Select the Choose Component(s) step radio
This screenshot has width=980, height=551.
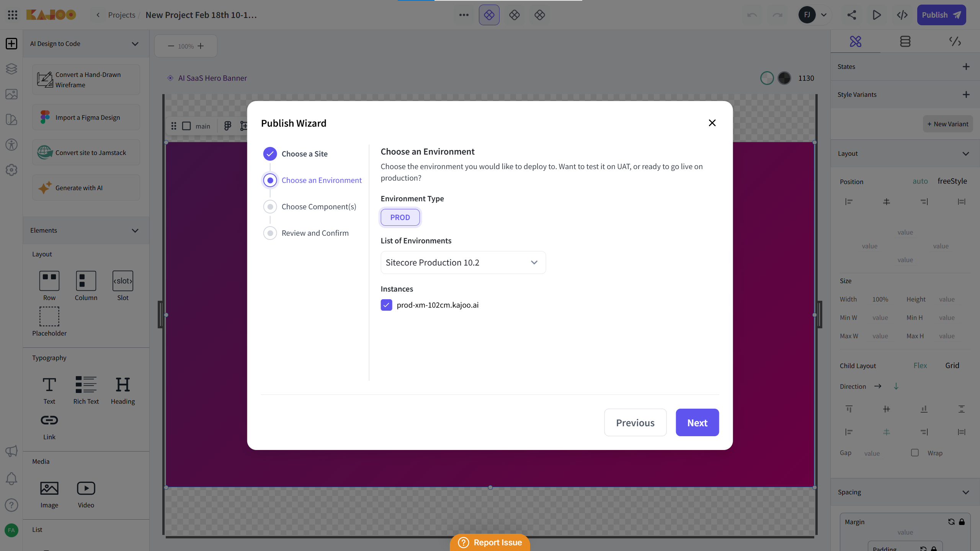click(x=270, y=207)
